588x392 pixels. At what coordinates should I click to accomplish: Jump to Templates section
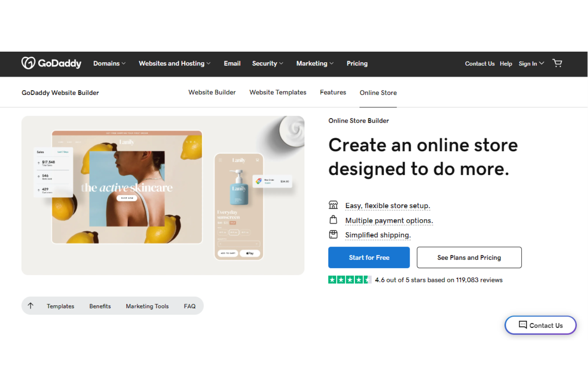coord(60,306)
